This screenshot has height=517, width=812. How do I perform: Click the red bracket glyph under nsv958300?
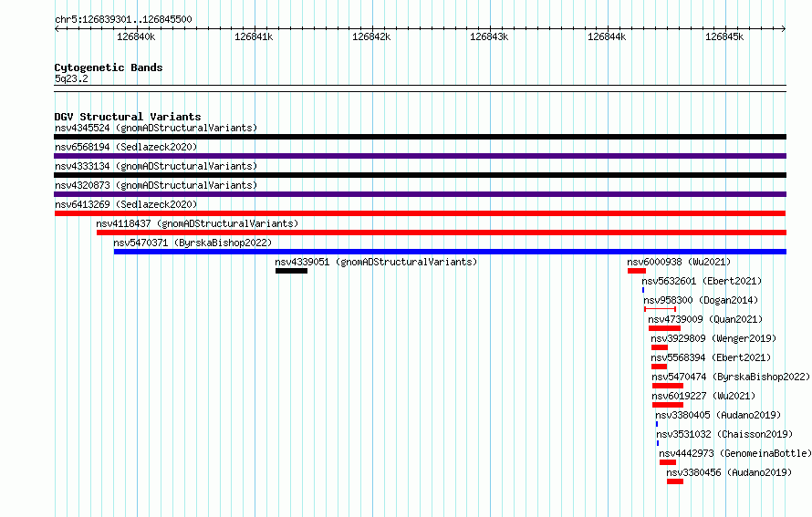point(660,309)
